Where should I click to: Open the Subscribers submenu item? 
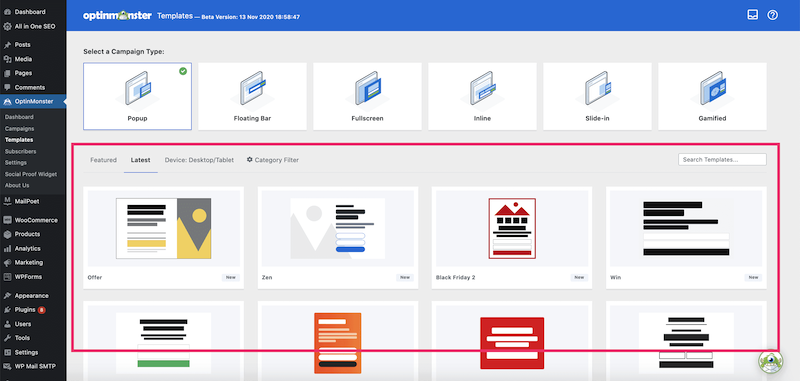(20, 151)
